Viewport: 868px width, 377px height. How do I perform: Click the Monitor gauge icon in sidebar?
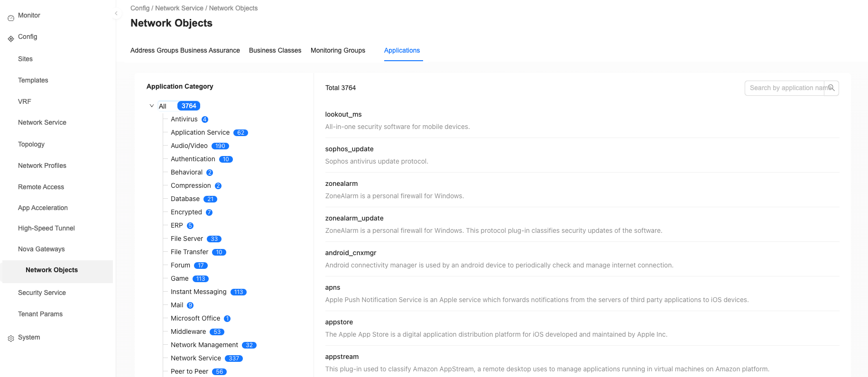[x=11, y=18]
